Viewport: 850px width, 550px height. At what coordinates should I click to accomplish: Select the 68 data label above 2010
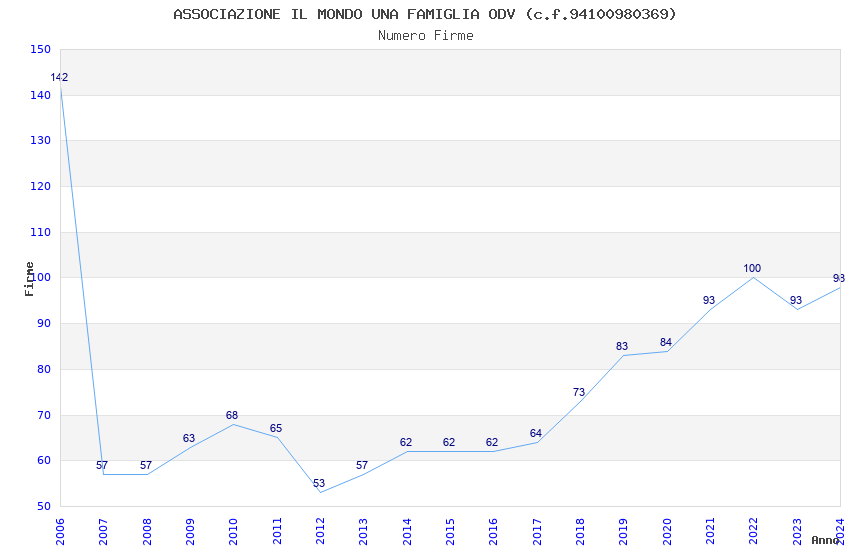point(231,415)
